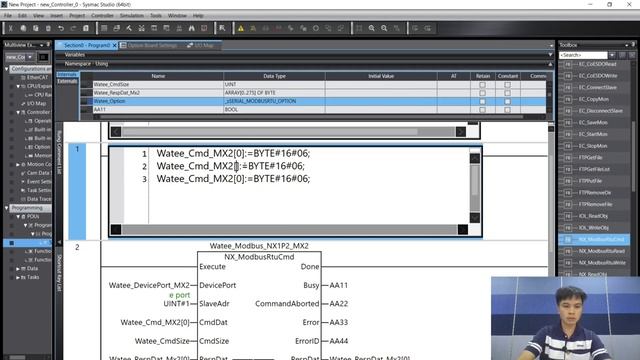
Task: Open the File menu
Action: (8, 16)
